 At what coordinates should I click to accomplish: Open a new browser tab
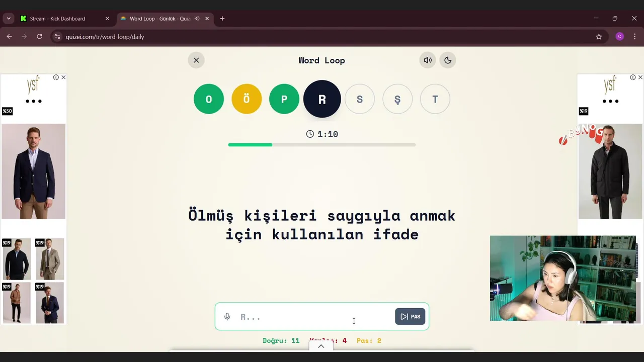(x=222, y=19)
